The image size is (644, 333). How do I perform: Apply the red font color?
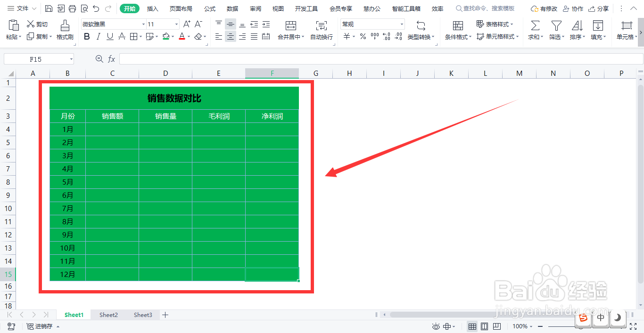182,36
